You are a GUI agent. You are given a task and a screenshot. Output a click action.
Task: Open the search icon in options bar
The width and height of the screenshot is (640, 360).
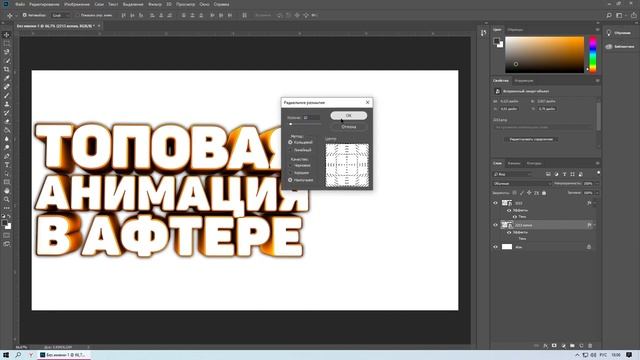pos(609,15)
